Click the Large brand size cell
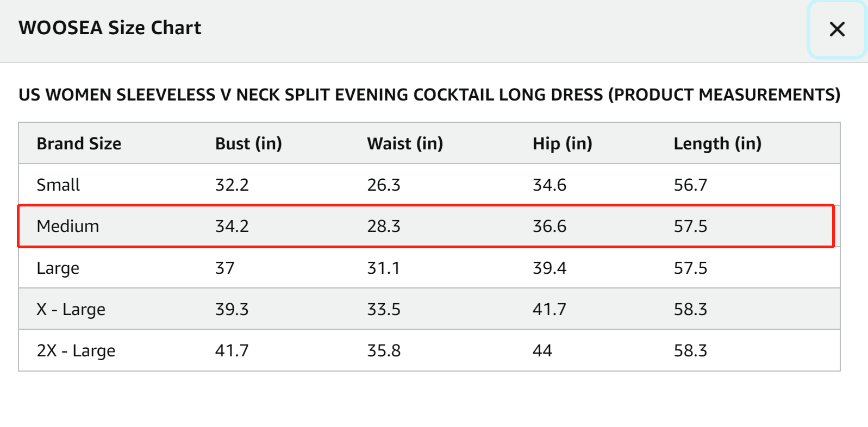The image size is (868, 427). (x=58, y=268)
